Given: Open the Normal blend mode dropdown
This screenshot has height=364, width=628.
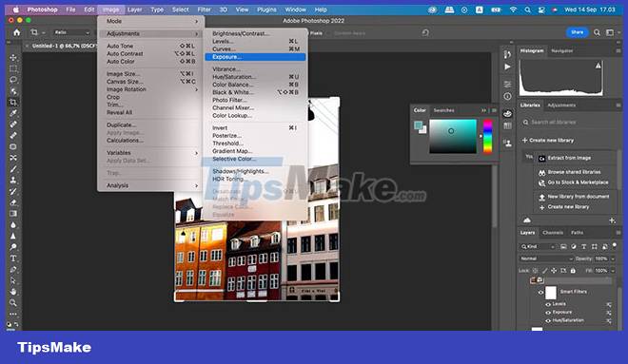Looking at the screenshot, I should point(546,259).
